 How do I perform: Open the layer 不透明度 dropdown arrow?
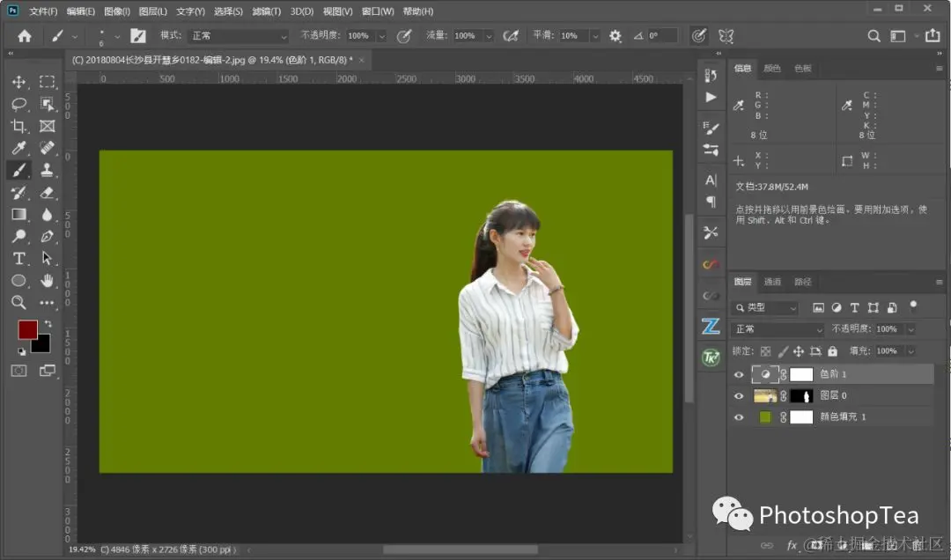tap(910, 329)
